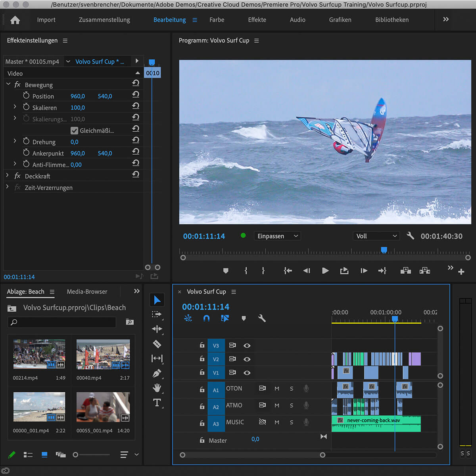Select the Ripple Edit tool
This screenshot has height=476, width=476.
pyautogui.click(x=157, y=329)
